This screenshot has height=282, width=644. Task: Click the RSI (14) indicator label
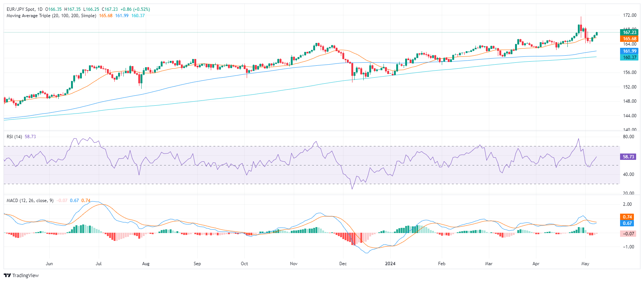pyautogui.click(x=14, y=137)
